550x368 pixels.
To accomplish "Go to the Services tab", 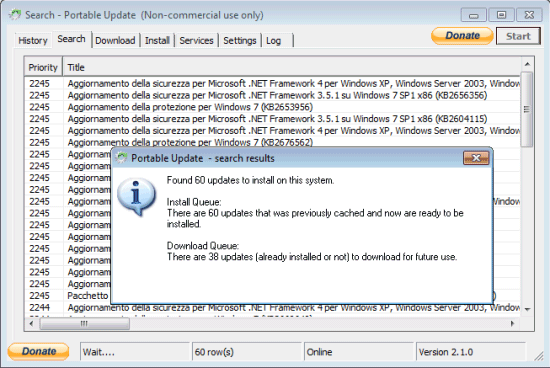I will pyautogui.click(x=196, y=40).
